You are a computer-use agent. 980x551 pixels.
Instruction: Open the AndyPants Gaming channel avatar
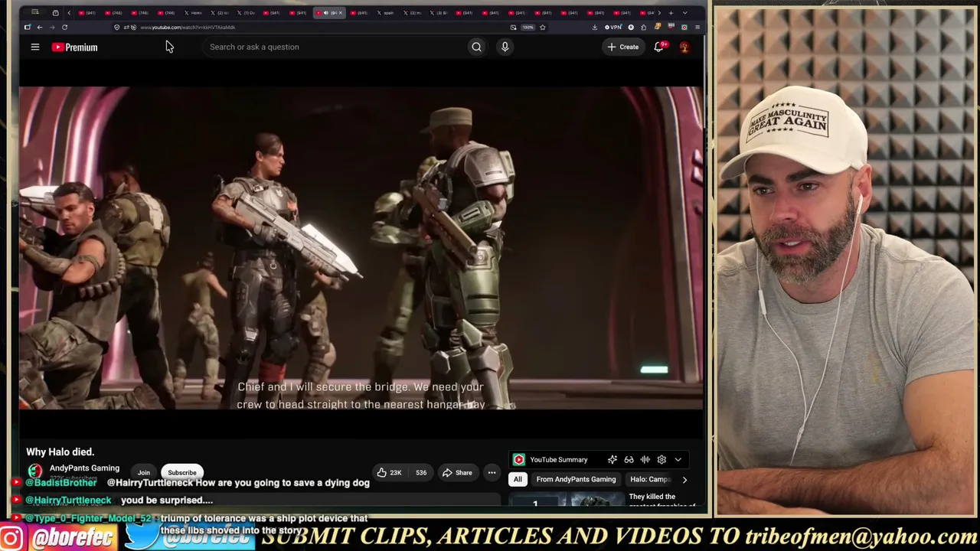coord(35,471)
